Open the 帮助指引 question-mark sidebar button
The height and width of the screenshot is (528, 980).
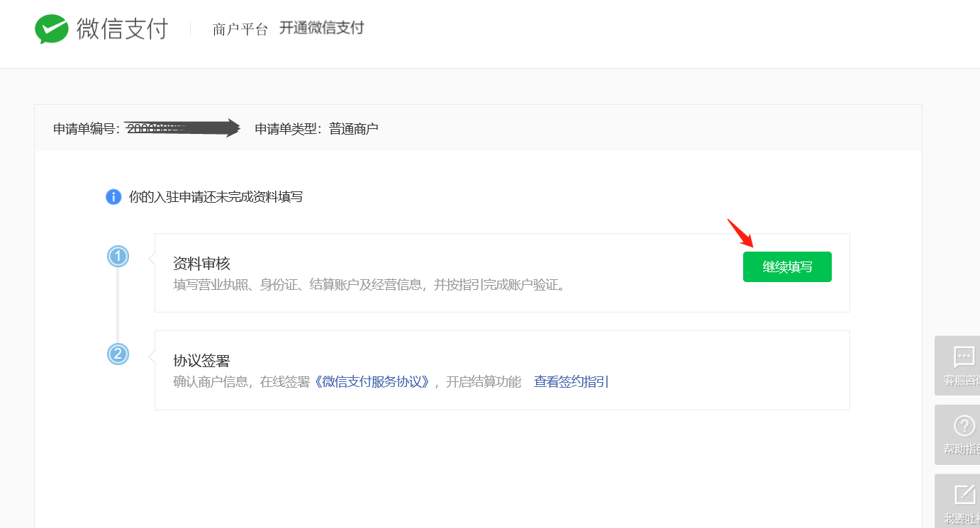(958, 434)
